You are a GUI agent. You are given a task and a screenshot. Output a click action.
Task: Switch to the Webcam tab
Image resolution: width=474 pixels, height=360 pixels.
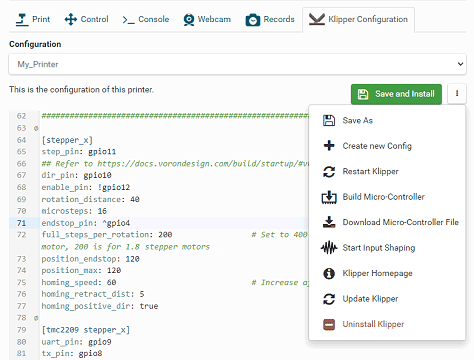point(207,19)
